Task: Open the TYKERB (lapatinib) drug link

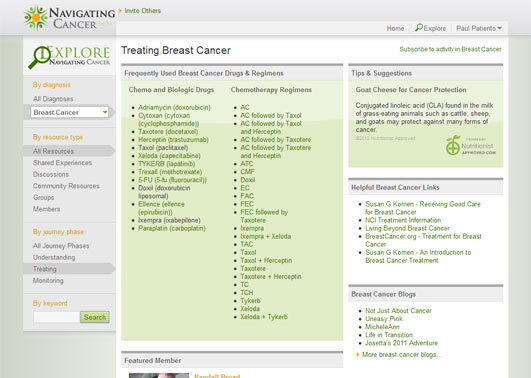Action: (166, 164)
